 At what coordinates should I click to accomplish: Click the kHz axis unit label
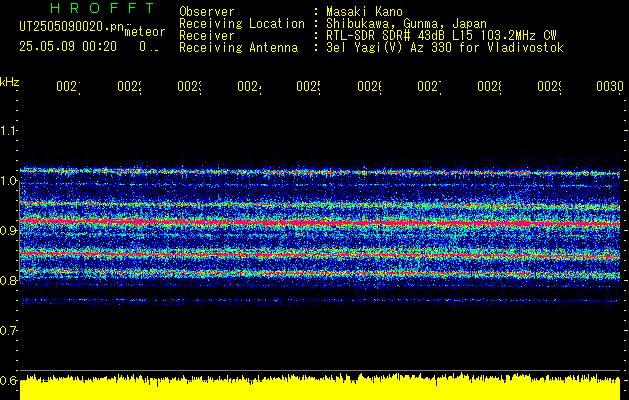coord(10,83)
